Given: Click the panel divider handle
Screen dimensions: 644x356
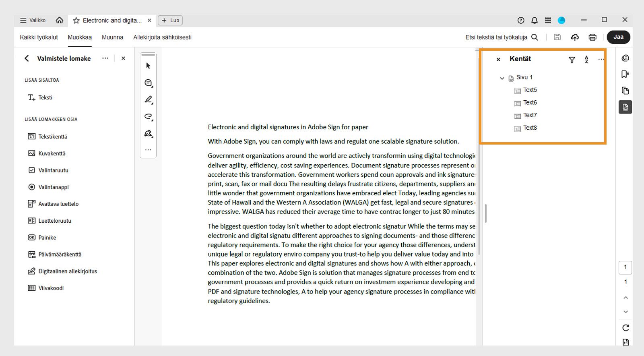Looking at the screenshot, I should pos(486,213).
